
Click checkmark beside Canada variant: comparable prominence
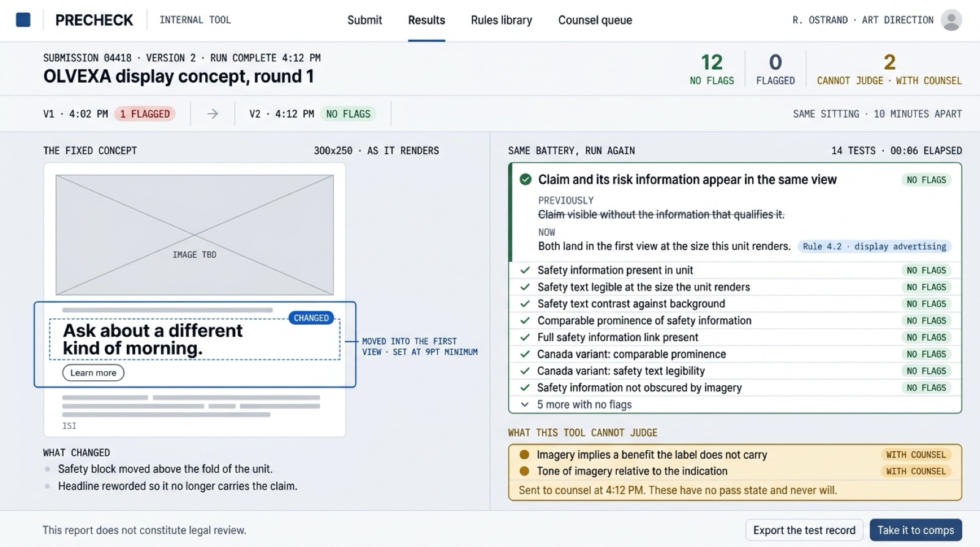pos(525,354)
